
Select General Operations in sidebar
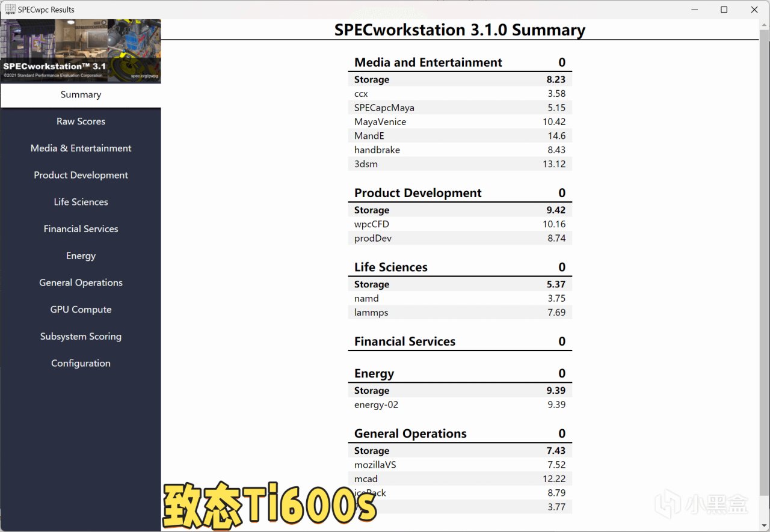[81, 283]
